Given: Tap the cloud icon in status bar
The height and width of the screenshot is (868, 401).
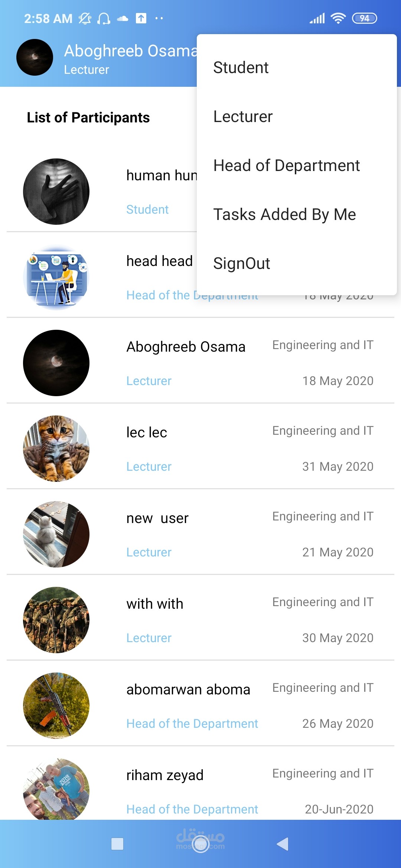Looking at the screenshot, I should (122, 18).
